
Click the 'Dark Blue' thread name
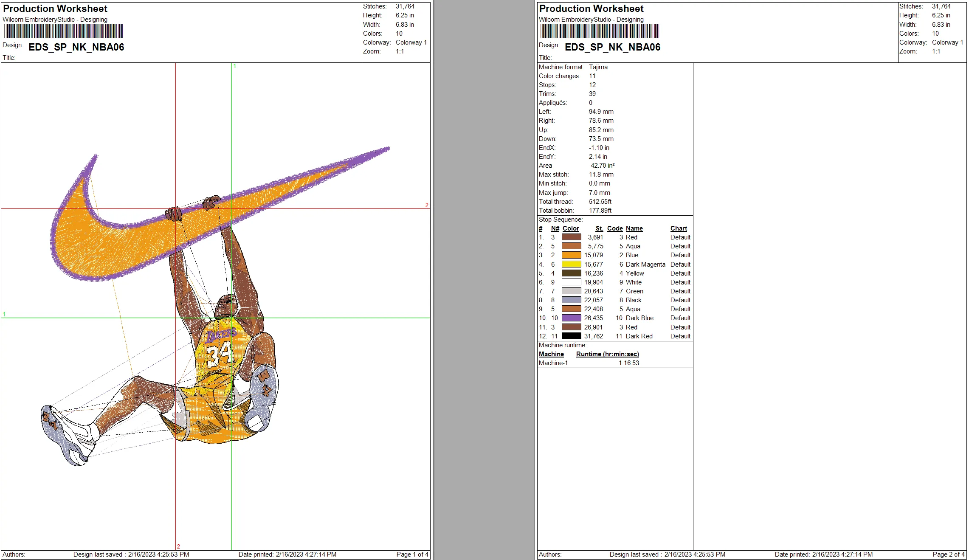pos(639,318)
